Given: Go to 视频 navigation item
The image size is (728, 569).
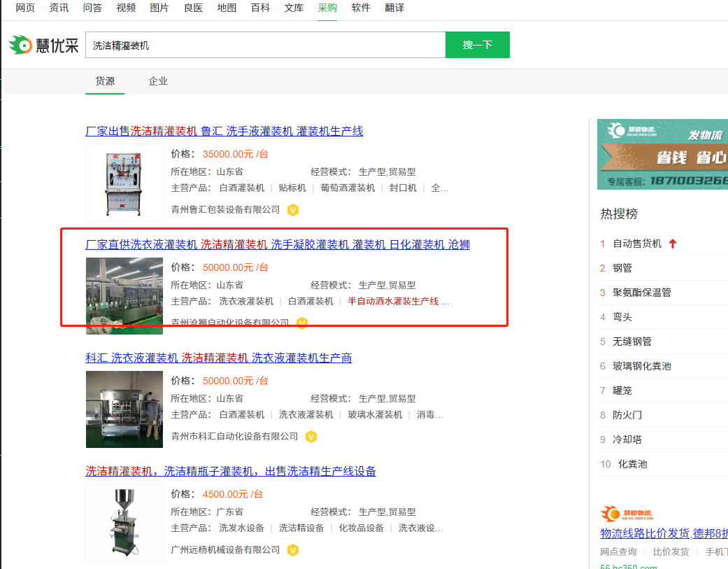Looking at the screenshot, I should pos(126,8).
